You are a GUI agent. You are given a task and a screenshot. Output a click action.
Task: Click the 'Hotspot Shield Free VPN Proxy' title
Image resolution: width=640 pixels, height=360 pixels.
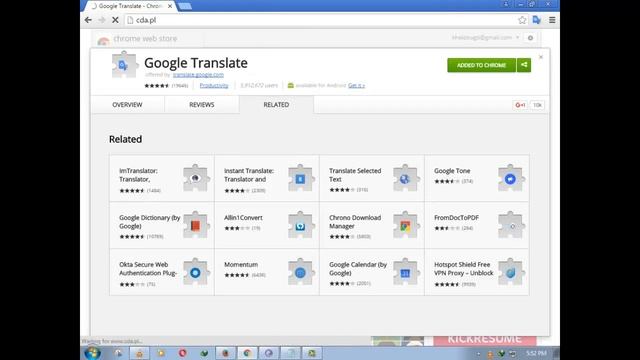tap(464, 269)
